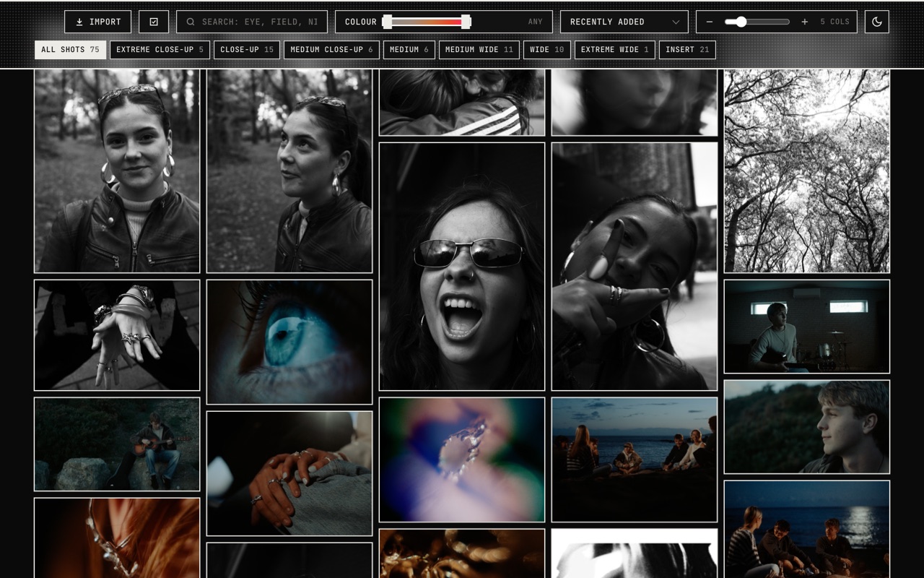The height and width of the screenshot is (578, 924).
Task: Select the Medium Close-Up filter tab
Action: coord(331,50)
